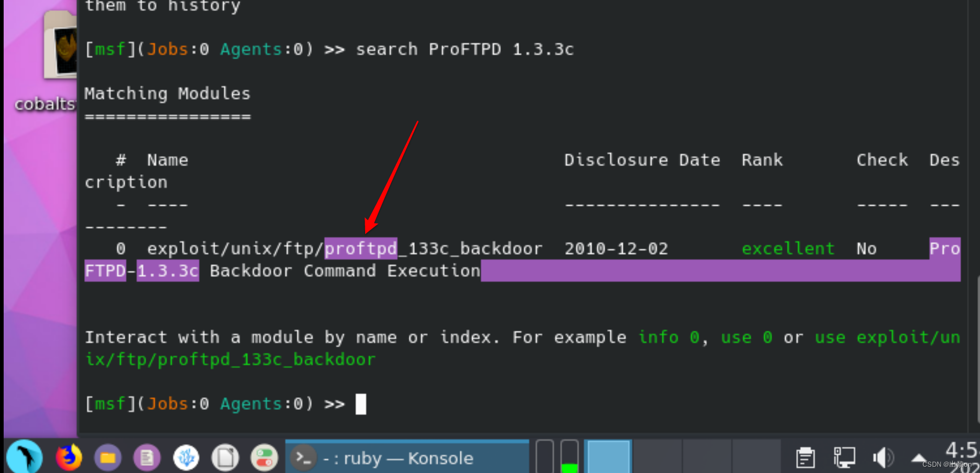Switch to the highlighted first virtual desktop
Viewport: 980px width, 473px height.
point(608,457)
